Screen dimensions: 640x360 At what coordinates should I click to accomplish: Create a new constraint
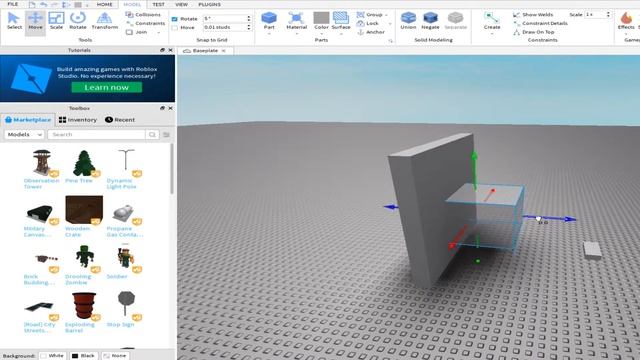click(492, 20)
